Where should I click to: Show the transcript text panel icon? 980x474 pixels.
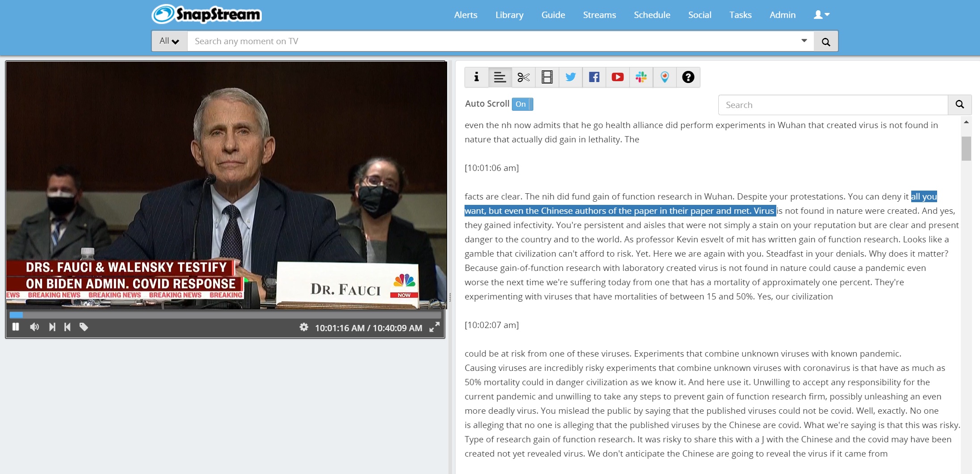[500, 77]
